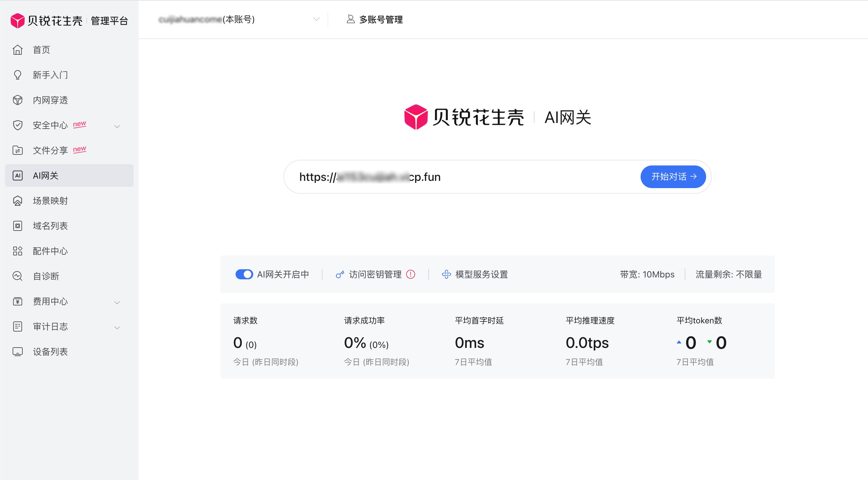Expand the 安全中心 submenu chevron
This screenshot has height=480, width=868.
(117, 126)
